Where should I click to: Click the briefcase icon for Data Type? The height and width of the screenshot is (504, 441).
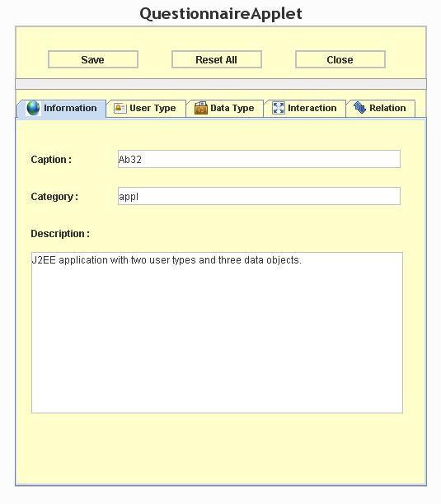click(x=201, y=108)
